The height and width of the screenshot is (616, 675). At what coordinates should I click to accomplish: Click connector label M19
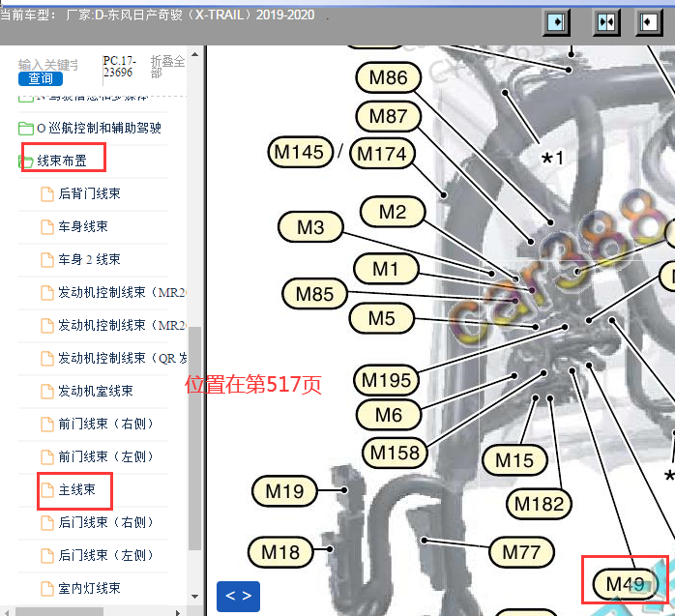[x=284, y=491]
